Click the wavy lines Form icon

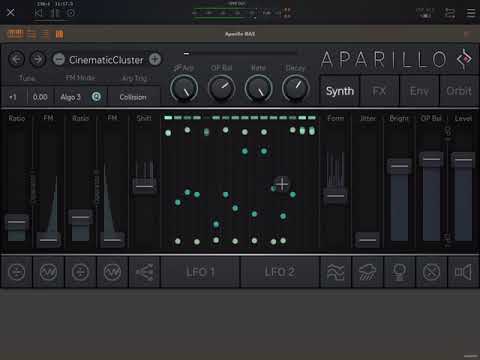tap(336, 272)
